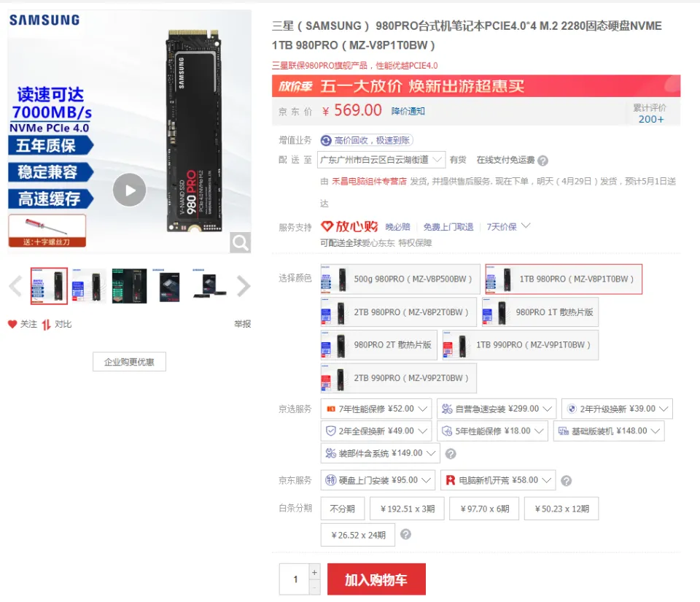Click the heart 关注 follow icon
Image resolution: width=700 pixels, height=602 pixels.
(12, 324)
